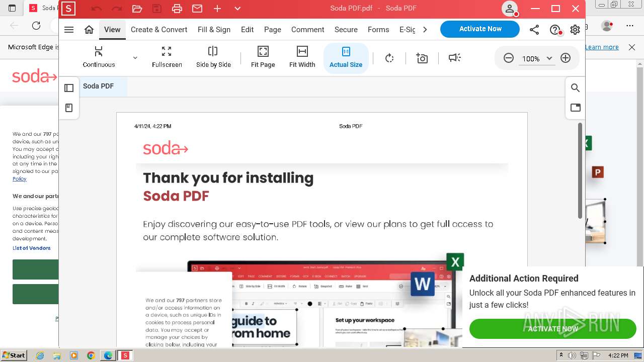Select Fit Width zoom
Image resolution: width=644 pixels, height=362 pixels.
point(302,57)
